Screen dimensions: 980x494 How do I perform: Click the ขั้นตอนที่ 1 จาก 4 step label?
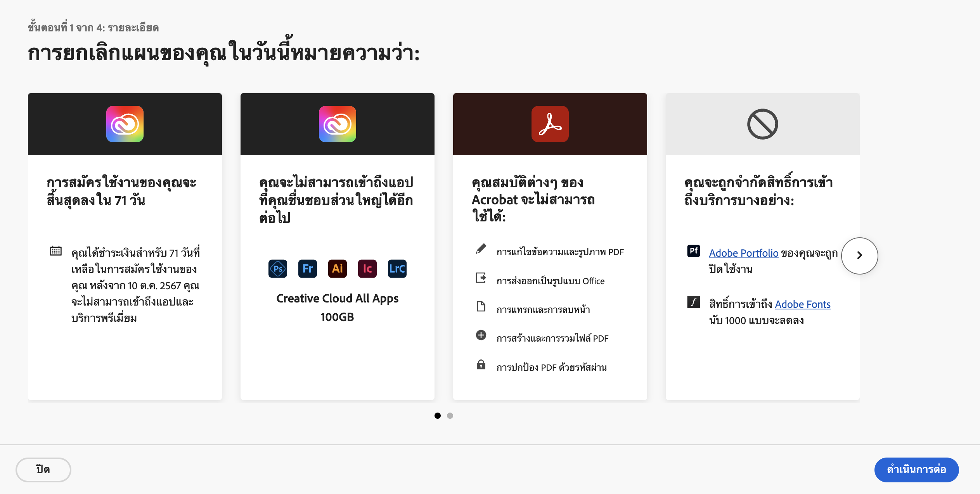point(93,27)
